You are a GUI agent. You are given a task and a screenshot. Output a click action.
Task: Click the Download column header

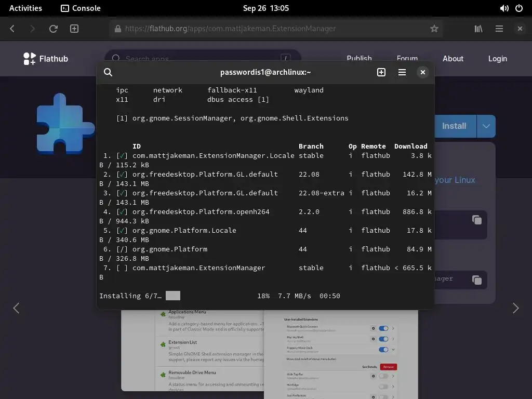pos(410,146)
